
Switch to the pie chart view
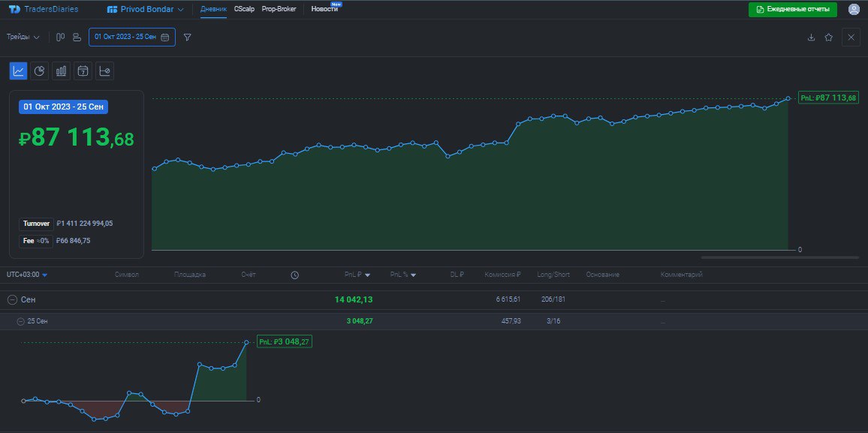[39, 71]
